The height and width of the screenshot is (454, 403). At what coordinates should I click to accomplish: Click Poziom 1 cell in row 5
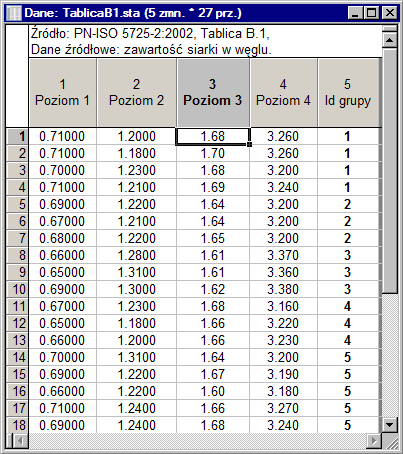point(62,204)
